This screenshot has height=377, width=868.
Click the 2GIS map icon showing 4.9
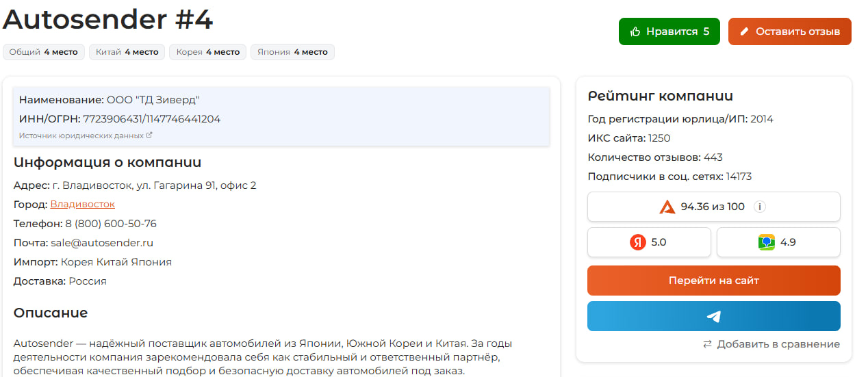pyautogui.click(x=766, y=242)
